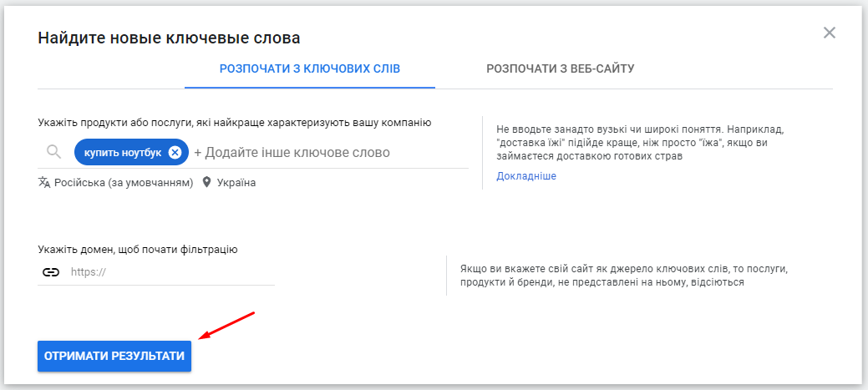Viewport: 868px width, 390px height.
Task: Click the 'Укажіть продукти або послуги' label
Action: click(234, 123)
